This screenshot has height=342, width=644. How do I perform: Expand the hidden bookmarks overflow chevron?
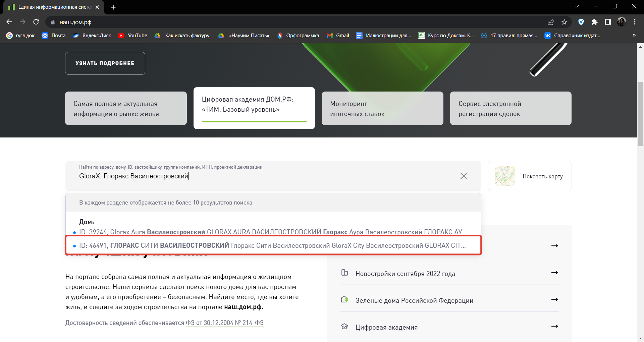point(634,36)
